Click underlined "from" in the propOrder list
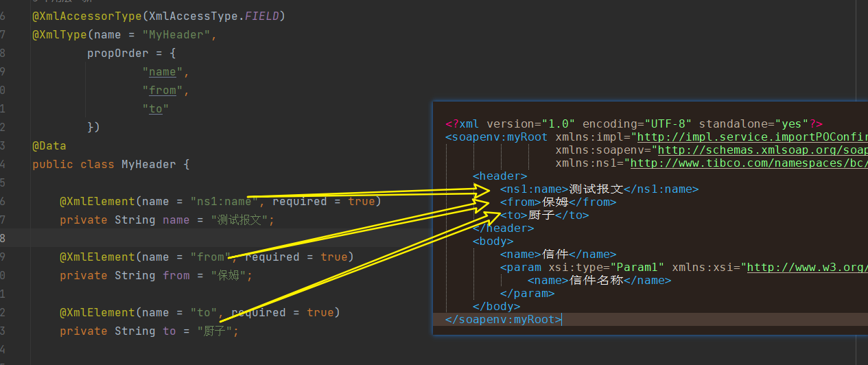 pos(163,91)
